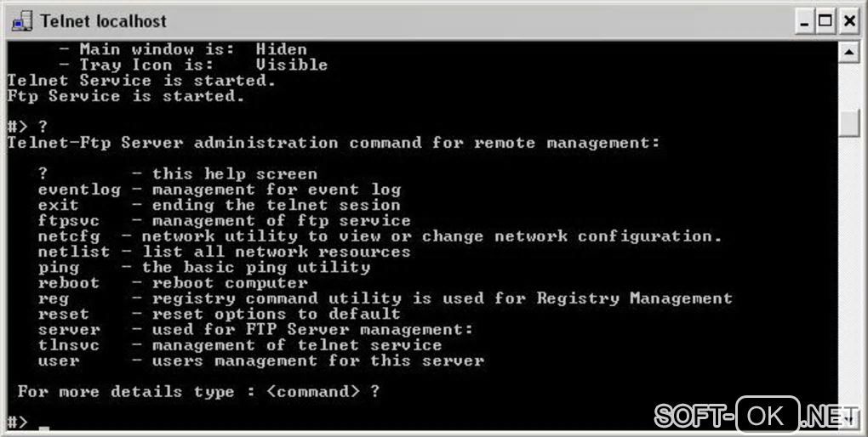Click the vertical scrollbar thumb
This screenshot has width=868, height=437.
(x=848, y=123)
